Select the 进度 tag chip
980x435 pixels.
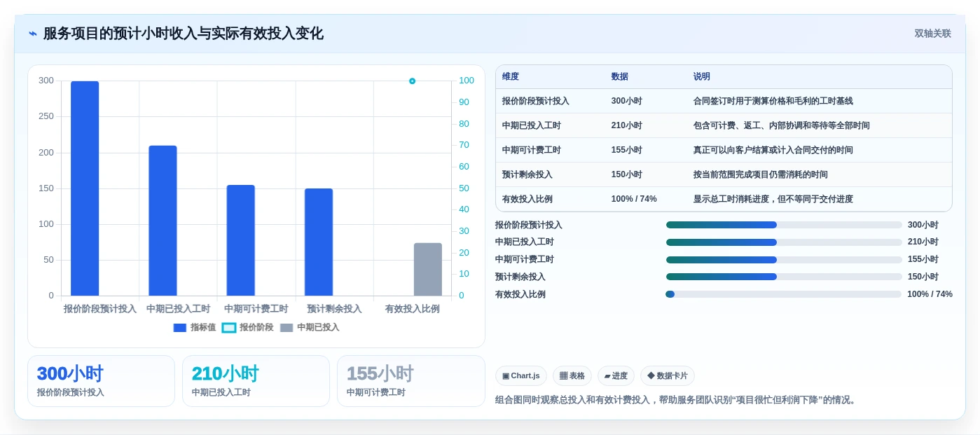click(616, 376)
